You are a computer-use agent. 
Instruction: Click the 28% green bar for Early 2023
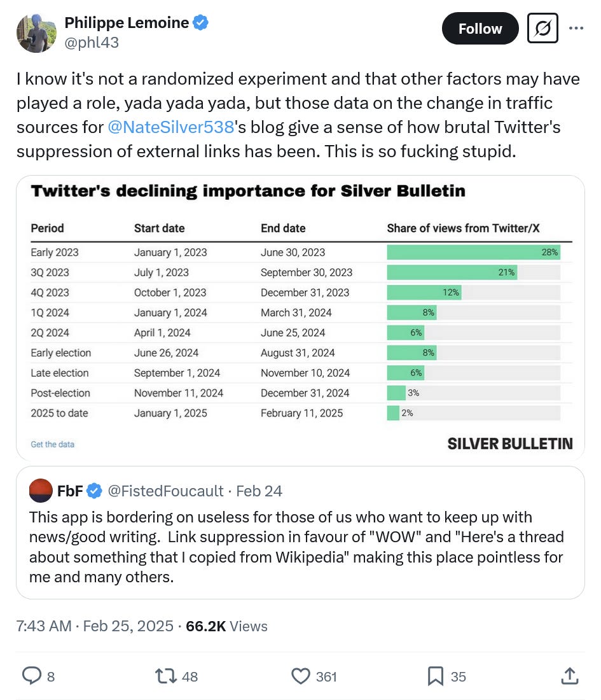[473, 252]
